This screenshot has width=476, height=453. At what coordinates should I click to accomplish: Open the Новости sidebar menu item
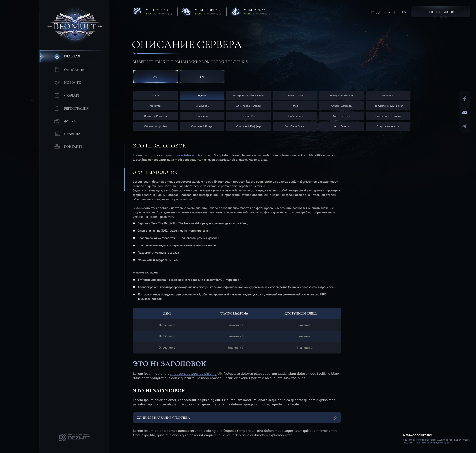click(x=72, y=83)
